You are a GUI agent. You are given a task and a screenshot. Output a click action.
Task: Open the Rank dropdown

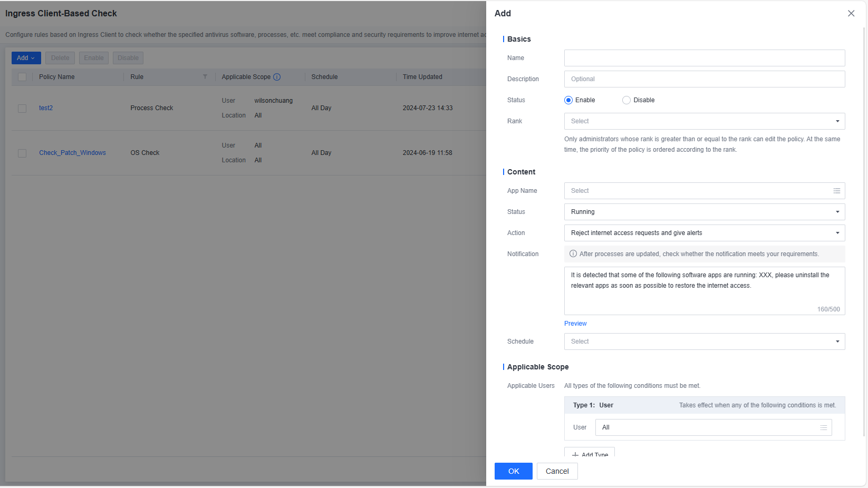705,121
